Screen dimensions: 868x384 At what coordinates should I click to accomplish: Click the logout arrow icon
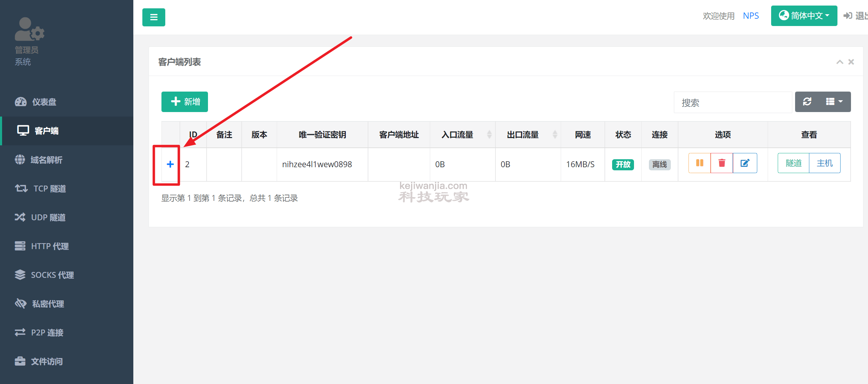pos(848,16)
